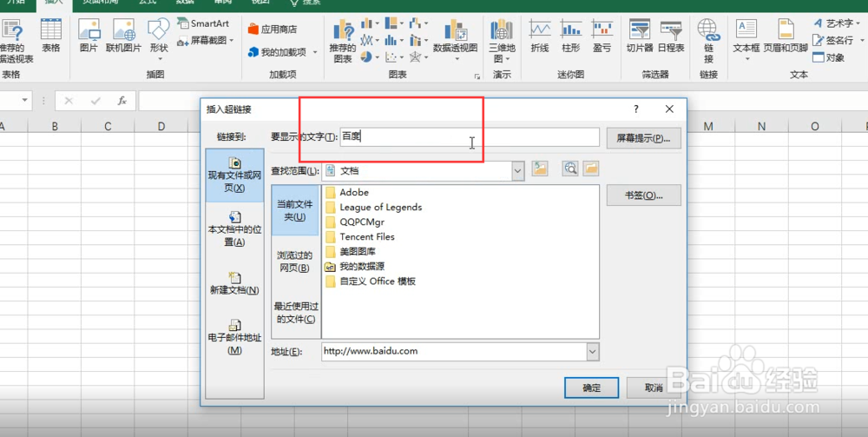The image size is (868, 437).
Task: Insert a column or bar chart
Action: 370,23
